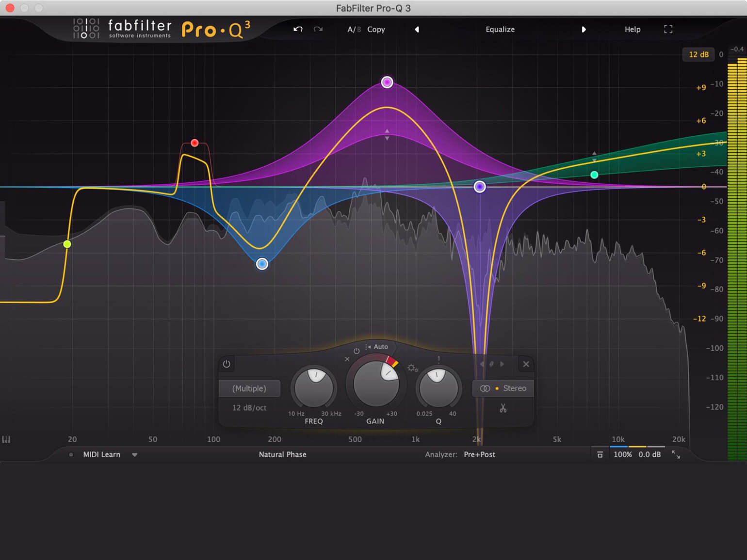Toggle band bypass power button

click(227, 364)
